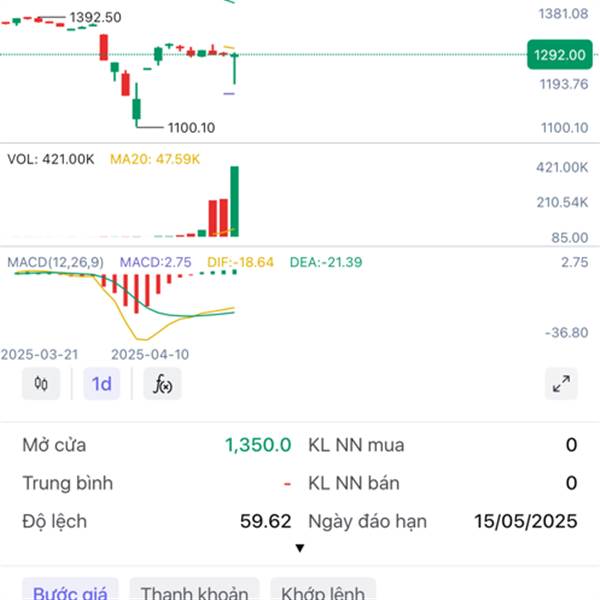This screenshot has height=600, width=600.
Task: Tap the KL NN mua label
Action: (x=356, y=445)
